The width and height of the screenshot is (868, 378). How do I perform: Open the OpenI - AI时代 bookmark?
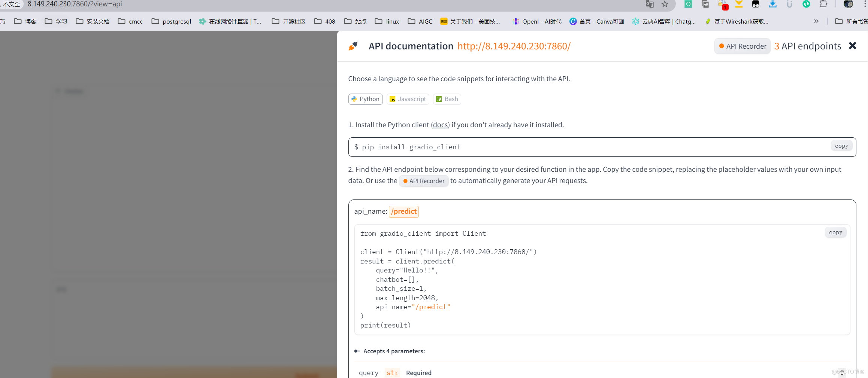tap(537, 21)
